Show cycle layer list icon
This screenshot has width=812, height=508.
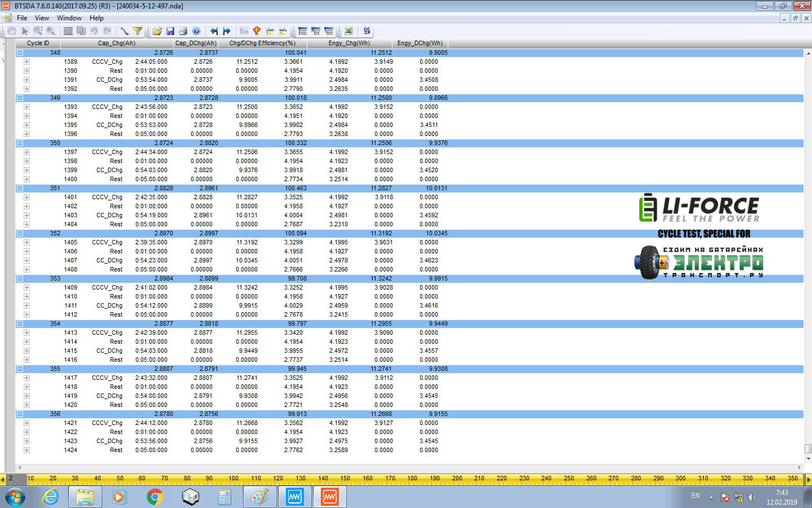point(303,31)
